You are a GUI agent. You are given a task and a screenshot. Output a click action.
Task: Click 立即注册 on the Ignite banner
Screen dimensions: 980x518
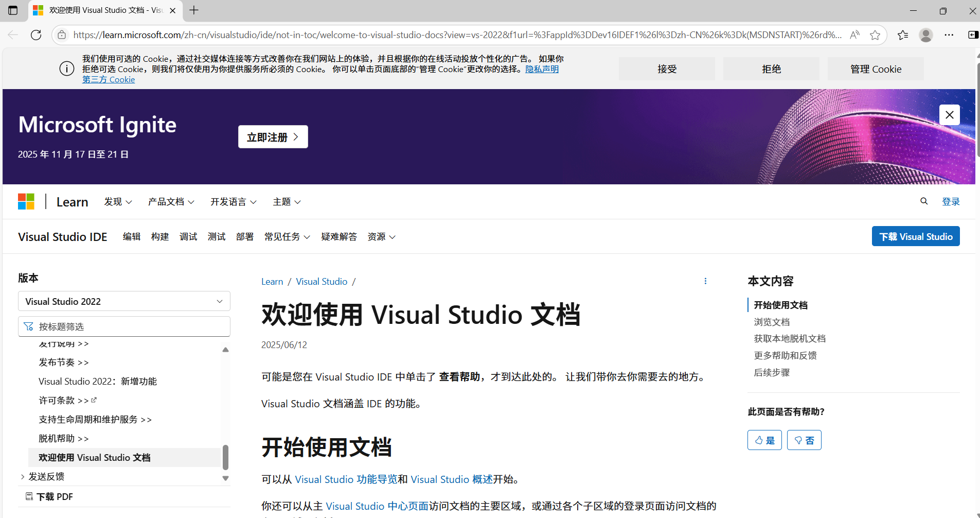[x=273, y=137]
